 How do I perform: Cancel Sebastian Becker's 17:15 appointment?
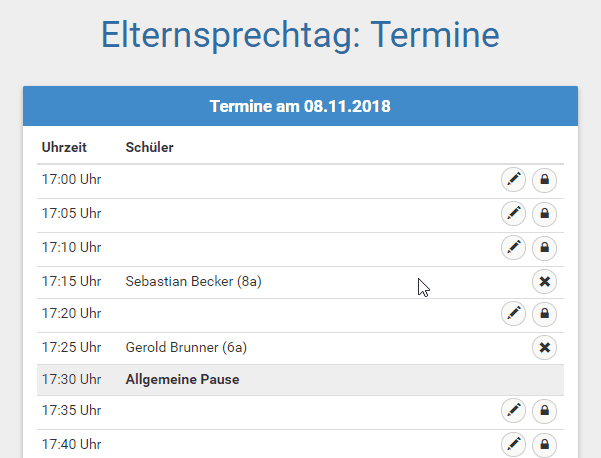(x=544, y=281)
